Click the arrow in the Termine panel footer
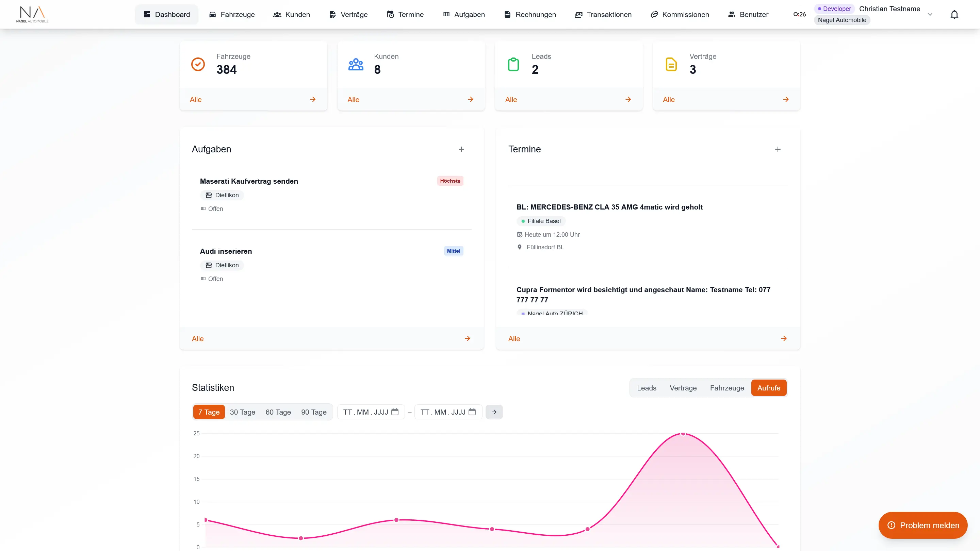The image size is (980, 551). coord(784,338)
